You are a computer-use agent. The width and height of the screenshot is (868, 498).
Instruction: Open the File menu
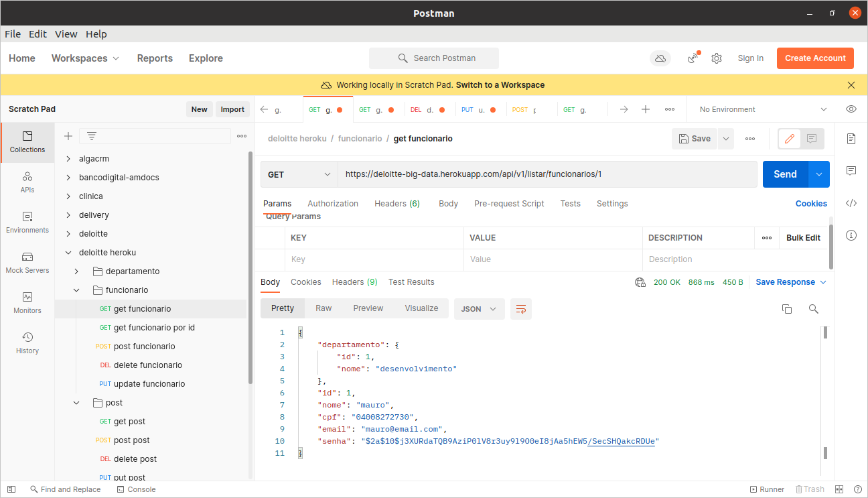coord(13,34)
